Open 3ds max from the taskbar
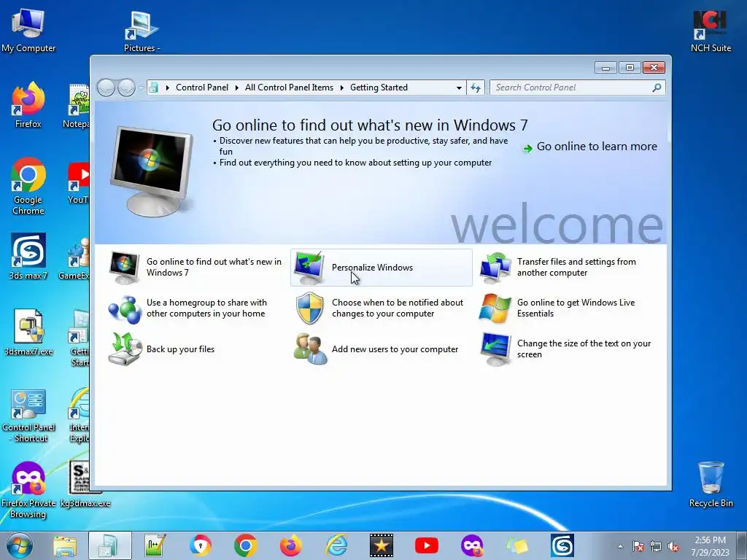The image size is (747, 560). tap(562, 545)
